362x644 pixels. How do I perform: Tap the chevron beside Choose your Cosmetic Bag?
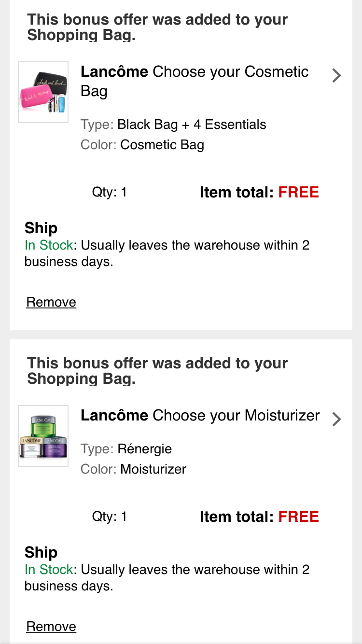(x=336, y=76)
